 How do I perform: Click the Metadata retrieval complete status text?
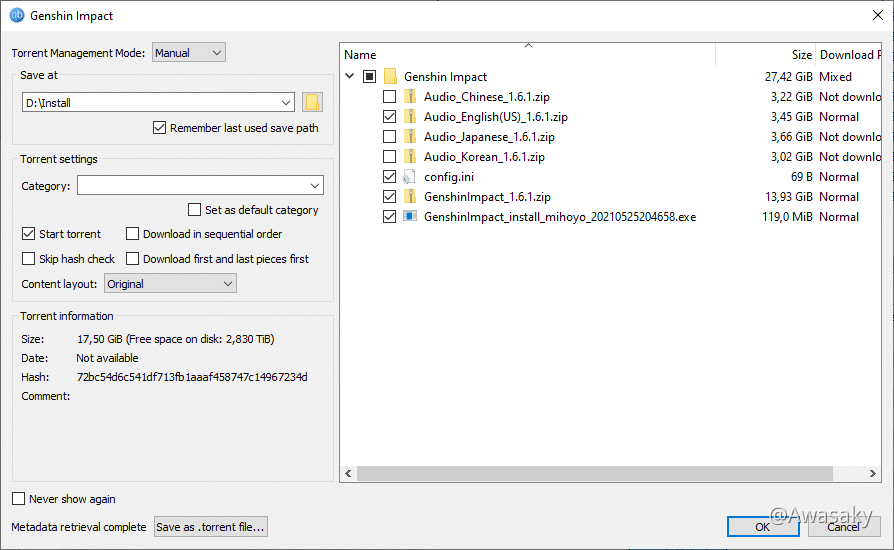pyautogui.click(x=79, y=527)
